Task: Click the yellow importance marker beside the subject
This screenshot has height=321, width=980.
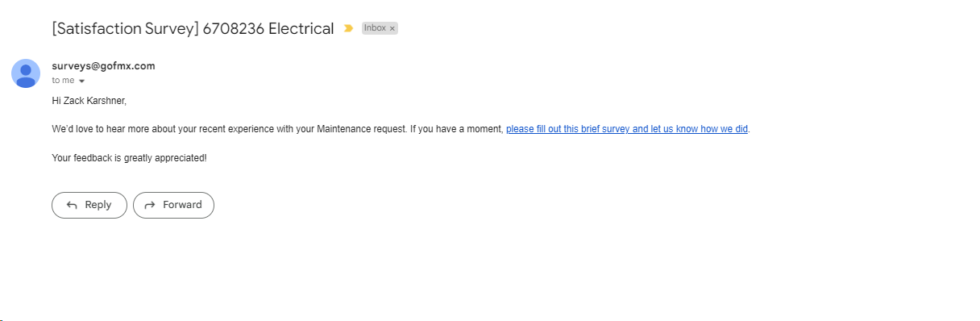Action: [348, 28]
